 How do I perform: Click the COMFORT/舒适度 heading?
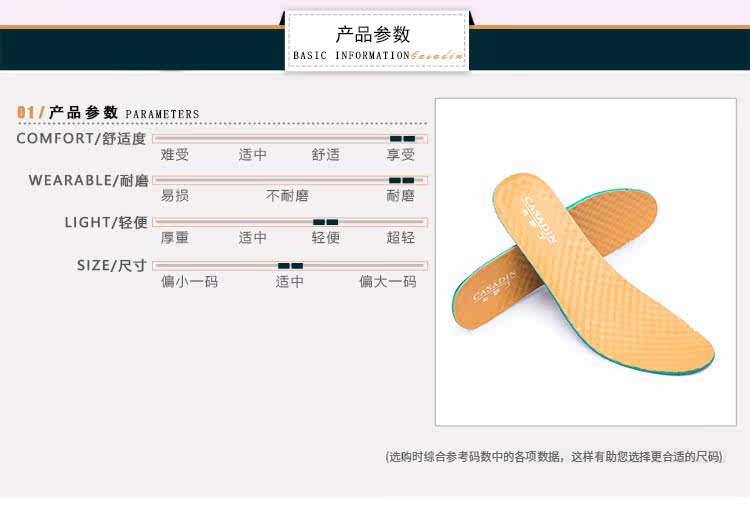(81, 139)
